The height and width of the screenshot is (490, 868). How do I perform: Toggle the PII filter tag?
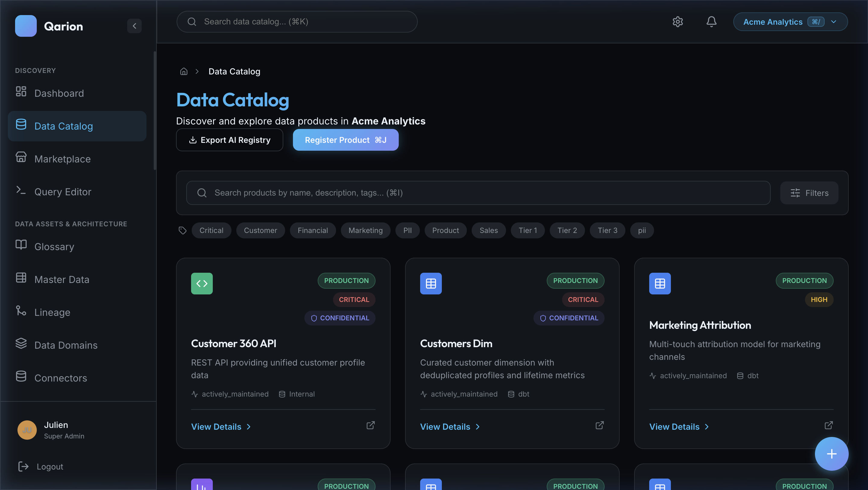(407, 230)
